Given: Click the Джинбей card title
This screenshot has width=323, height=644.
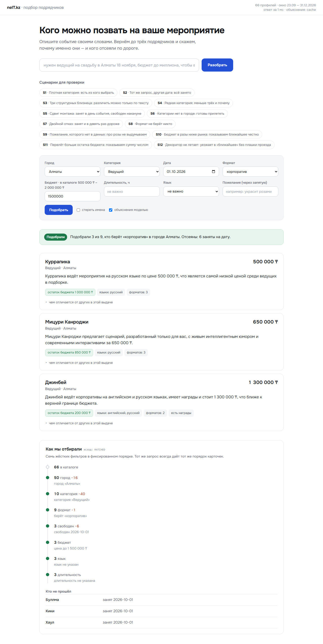Looking at the screenshot, I should point(56,382).
